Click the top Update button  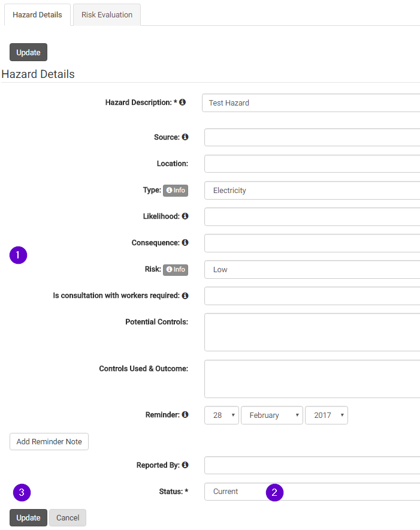click(28, 52)
